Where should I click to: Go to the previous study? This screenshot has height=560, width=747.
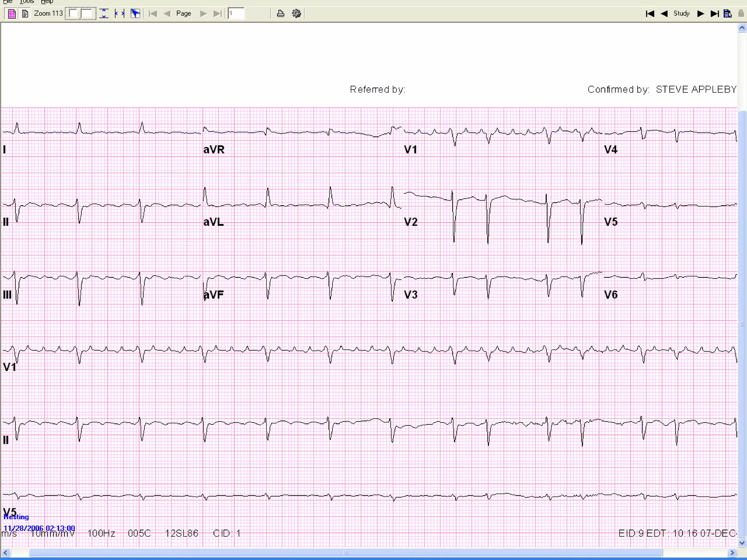pyautogui.click(x=664, y=13)
